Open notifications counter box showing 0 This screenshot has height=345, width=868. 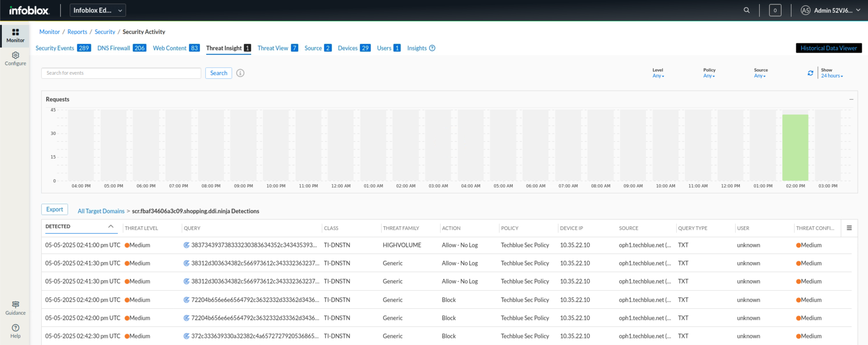(775, 10)
